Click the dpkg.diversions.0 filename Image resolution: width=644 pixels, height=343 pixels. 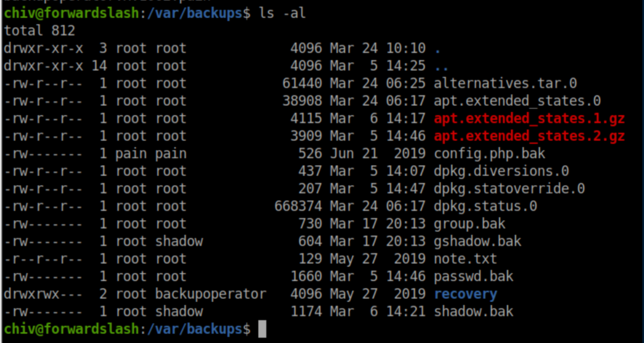(501, 172)
